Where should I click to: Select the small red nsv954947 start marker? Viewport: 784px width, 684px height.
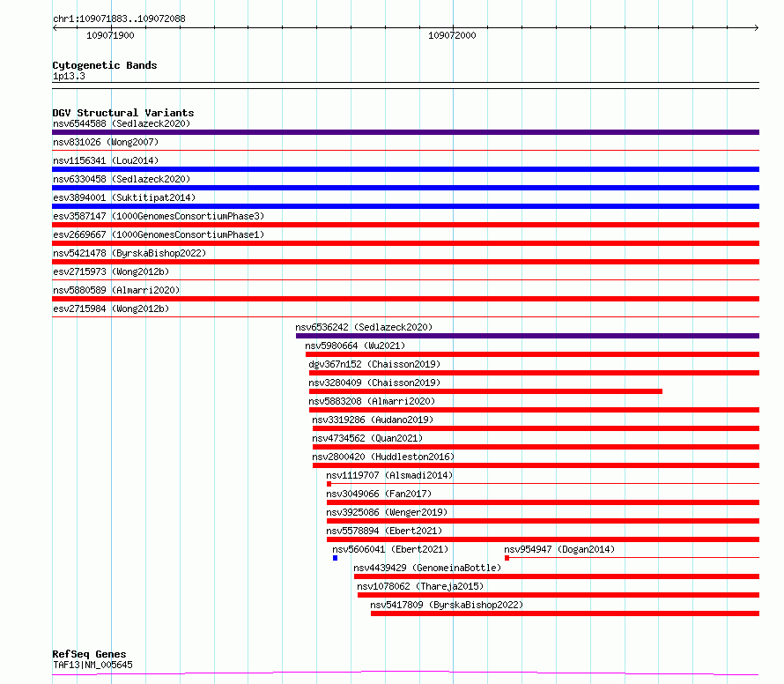(x=507, y=558)
